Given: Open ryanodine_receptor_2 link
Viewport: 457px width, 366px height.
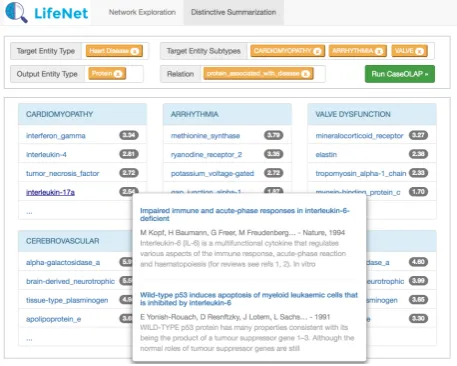Looking at the screenshot, I should (206, 155).
